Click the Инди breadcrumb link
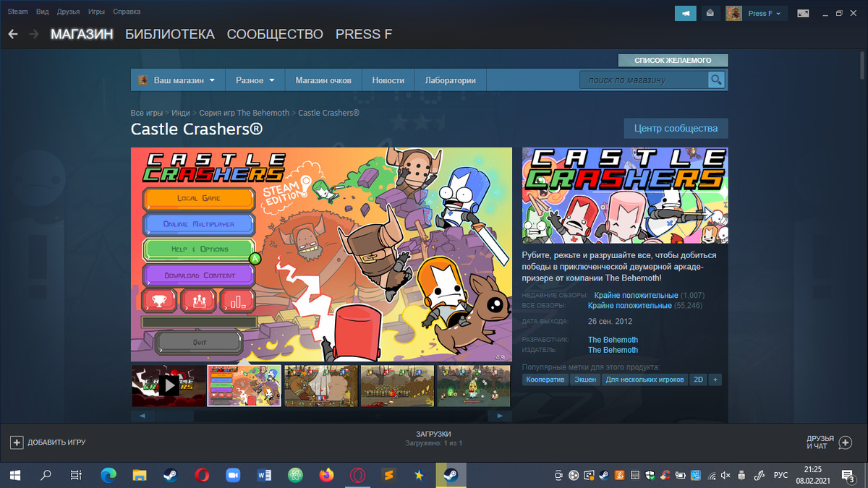 (181, 113)
